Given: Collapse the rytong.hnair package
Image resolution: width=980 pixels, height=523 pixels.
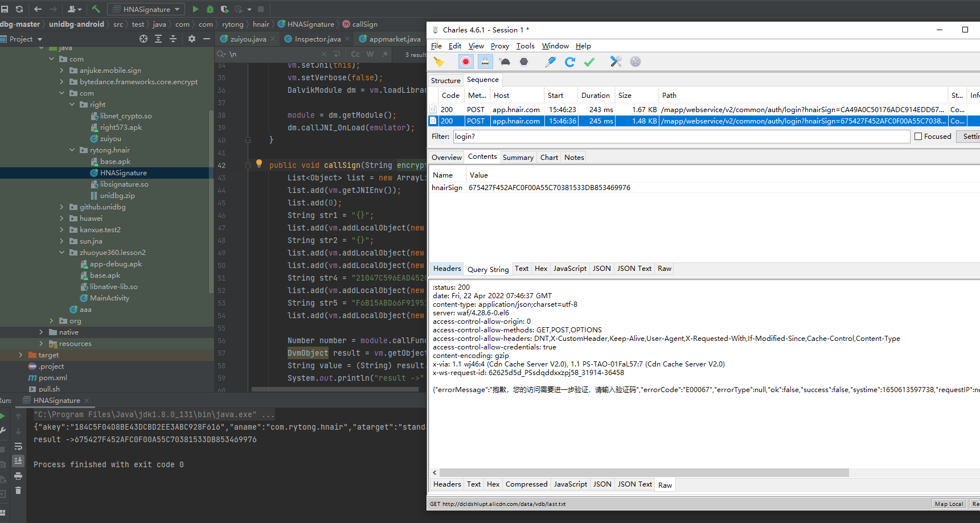Looking at the screenshot, I should click(72, 150).
